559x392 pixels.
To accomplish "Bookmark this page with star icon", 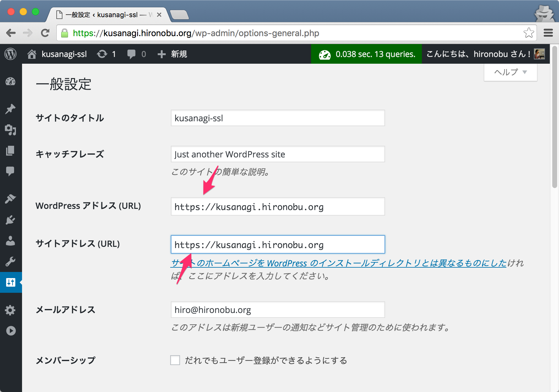I will point(529,33).
